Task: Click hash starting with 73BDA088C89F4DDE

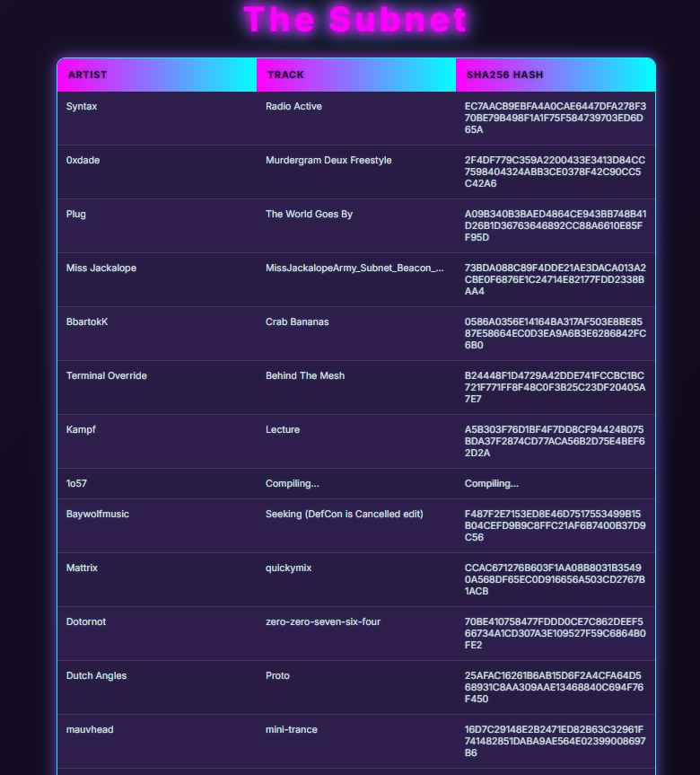Action: (556, 280)
